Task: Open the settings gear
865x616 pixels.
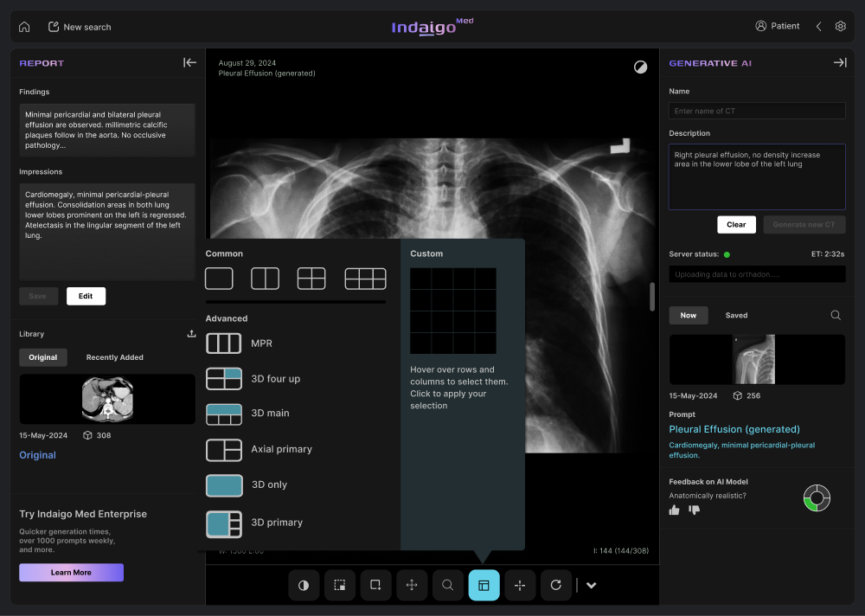Action: [x=840, y=26]
